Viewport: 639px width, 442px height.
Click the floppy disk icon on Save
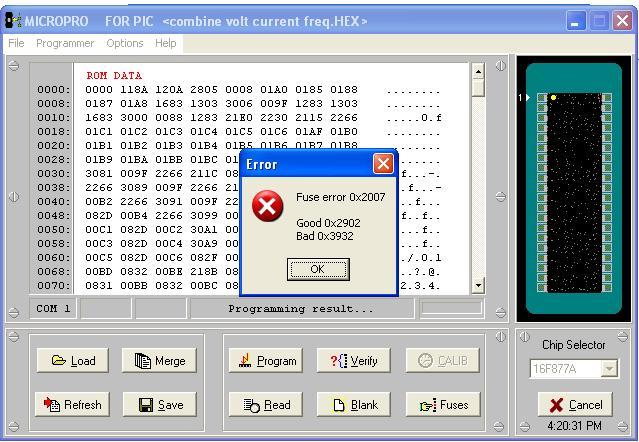tap(146, 405)
